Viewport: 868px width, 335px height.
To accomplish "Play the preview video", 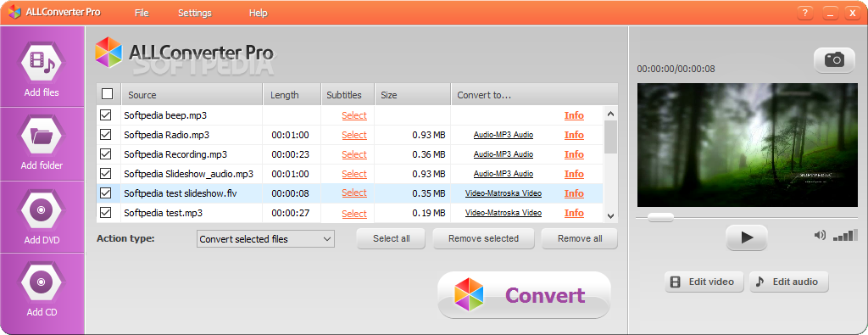I will tap(747, 237).
